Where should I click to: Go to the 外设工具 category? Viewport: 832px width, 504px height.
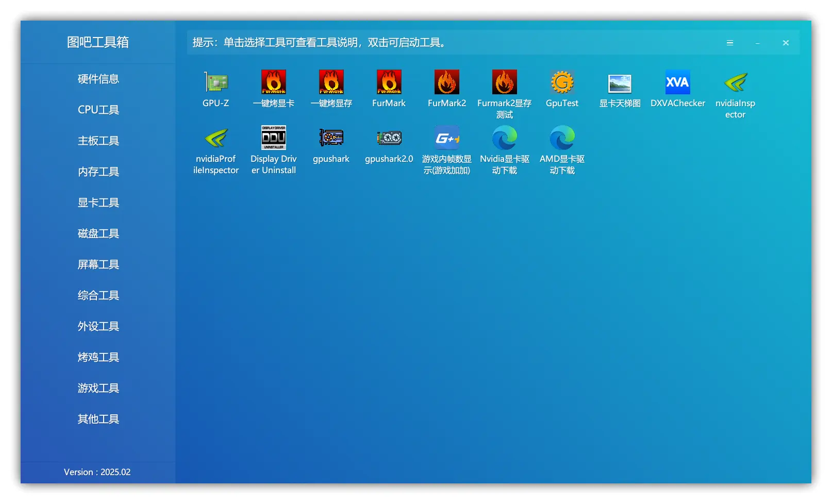[x=98, y=326]
